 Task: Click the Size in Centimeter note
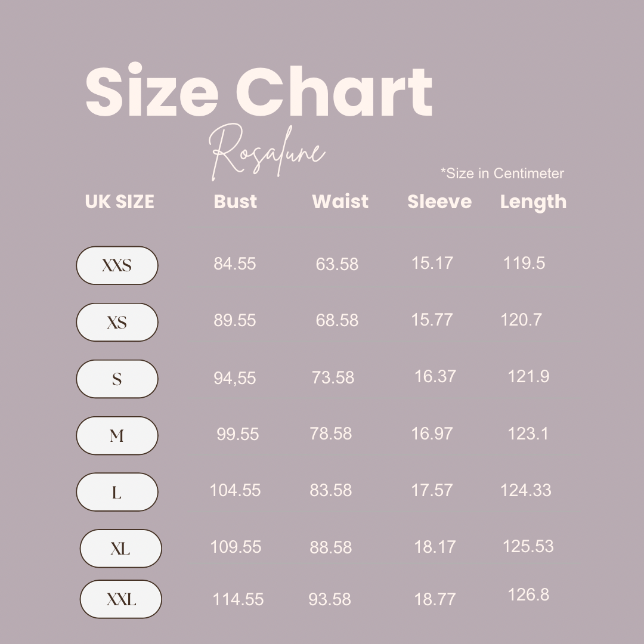click(x=502, y=174)
